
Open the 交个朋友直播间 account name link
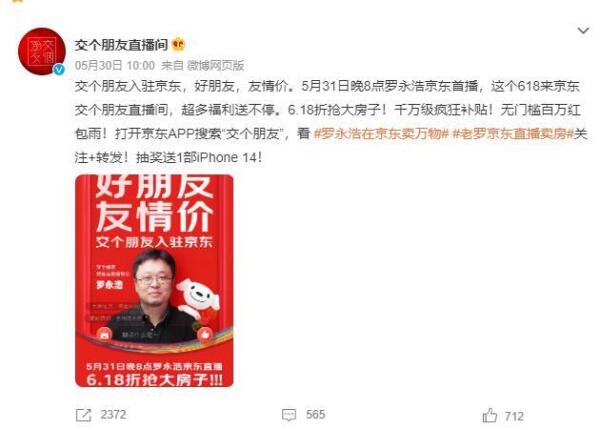[121, 45]
